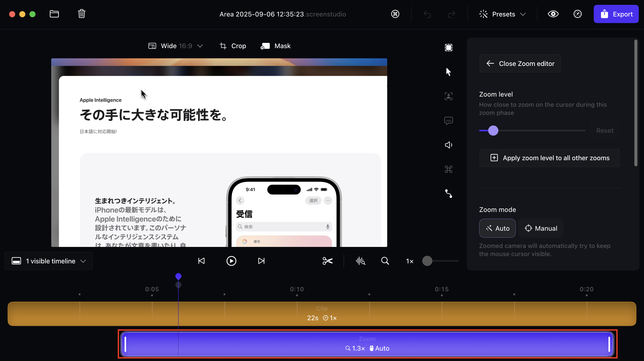The height and width of the screenshot is (361, 644).
Task: Toggle the preview eye icon
Action: 553,14
